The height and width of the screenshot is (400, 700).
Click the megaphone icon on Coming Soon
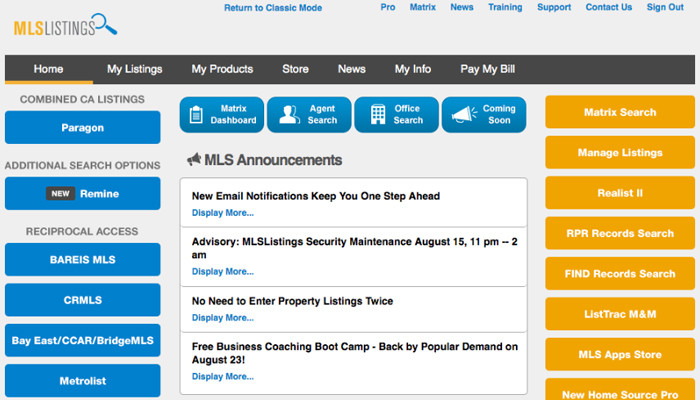click(x=464, y=114)
